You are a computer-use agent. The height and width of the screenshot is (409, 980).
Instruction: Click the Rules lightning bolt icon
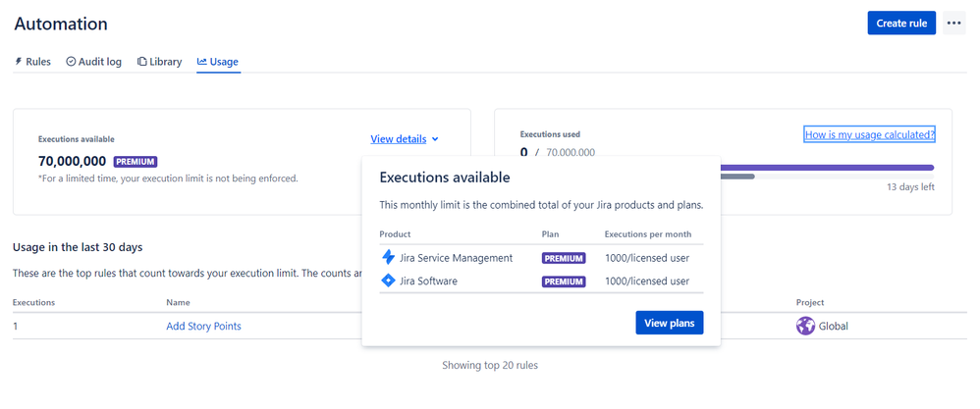pos(19,62)
